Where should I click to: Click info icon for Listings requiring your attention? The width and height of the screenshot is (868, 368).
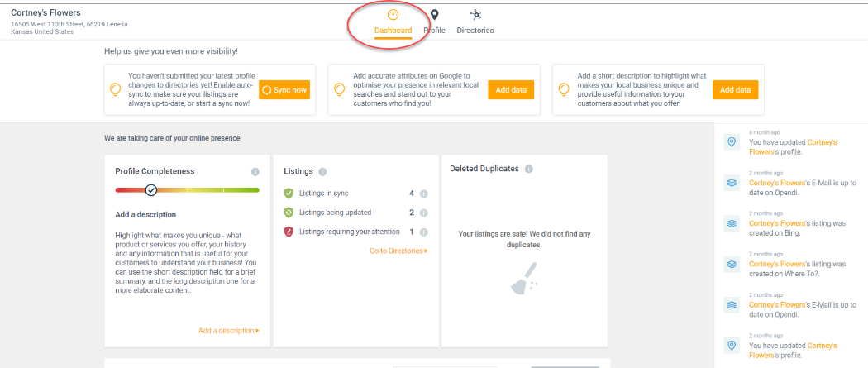point(423,232)
